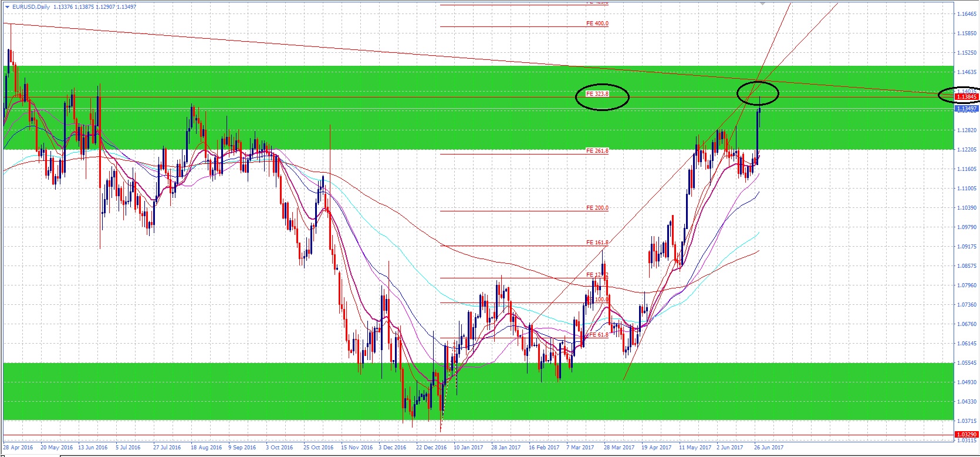Open the dropdown arrow beside EURUSD,Daily
The image size is (980, 457).
point(6,7)
